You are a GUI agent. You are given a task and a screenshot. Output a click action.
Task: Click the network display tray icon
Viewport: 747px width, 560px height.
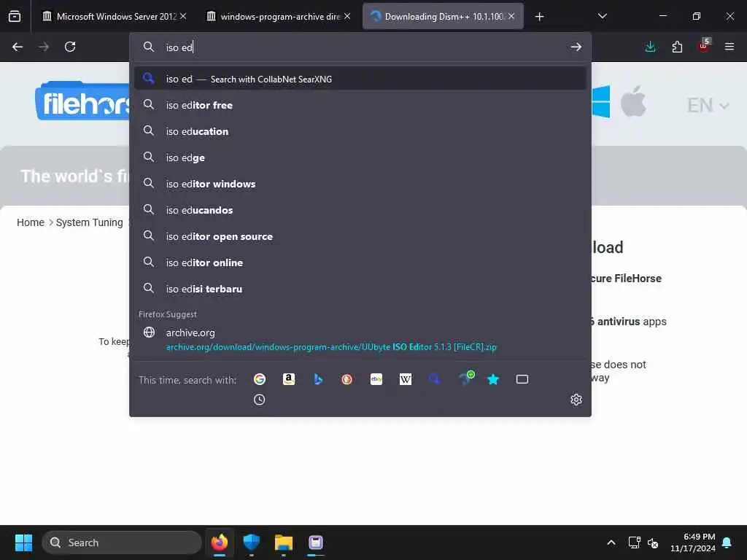point(634,542)
